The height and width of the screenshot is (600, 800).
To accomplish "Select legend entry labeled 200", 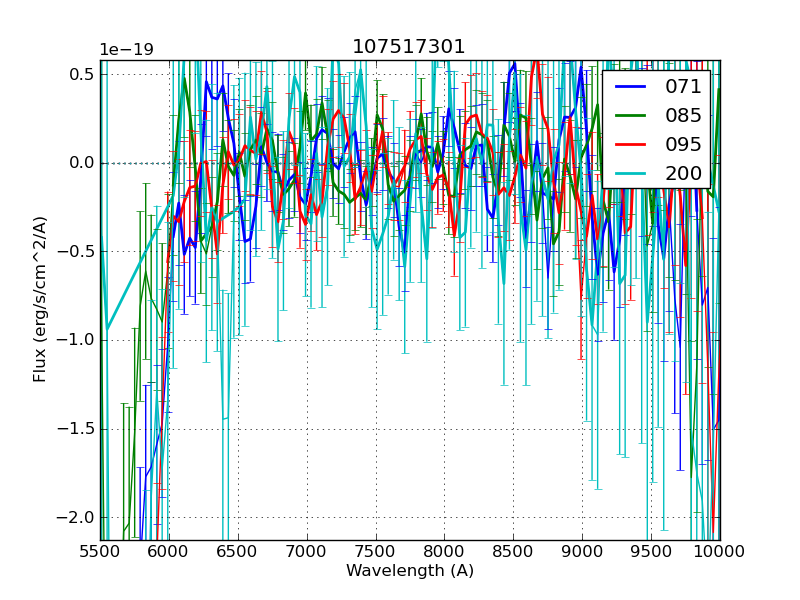I will [683, 173].
